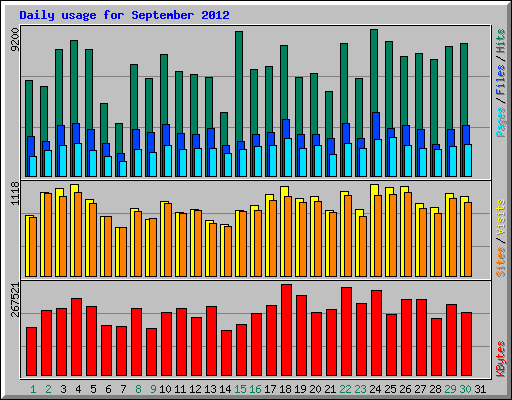Viewport: 512px width, 400px height.
Task: Click day label 9 on the axis
Action: pyautogui.click(x=153, y=389)
